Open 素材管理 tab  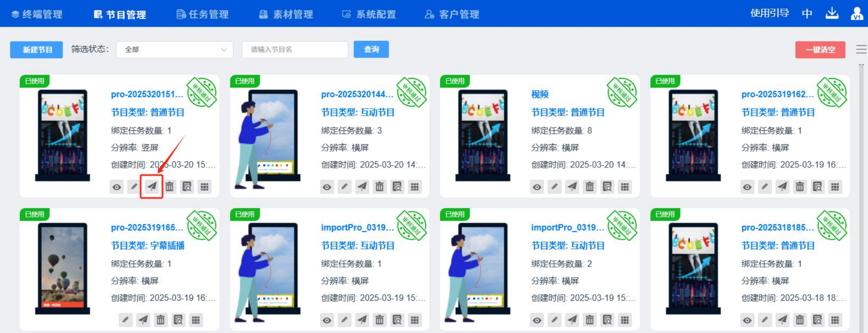point(286,14)
